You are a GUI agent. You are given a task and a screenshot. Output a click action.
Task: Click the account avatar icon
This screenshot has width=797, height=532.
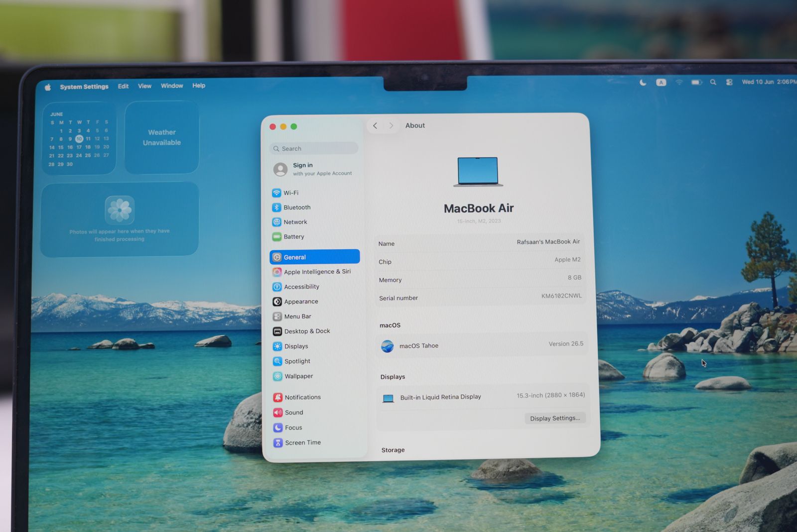(280, 170)
